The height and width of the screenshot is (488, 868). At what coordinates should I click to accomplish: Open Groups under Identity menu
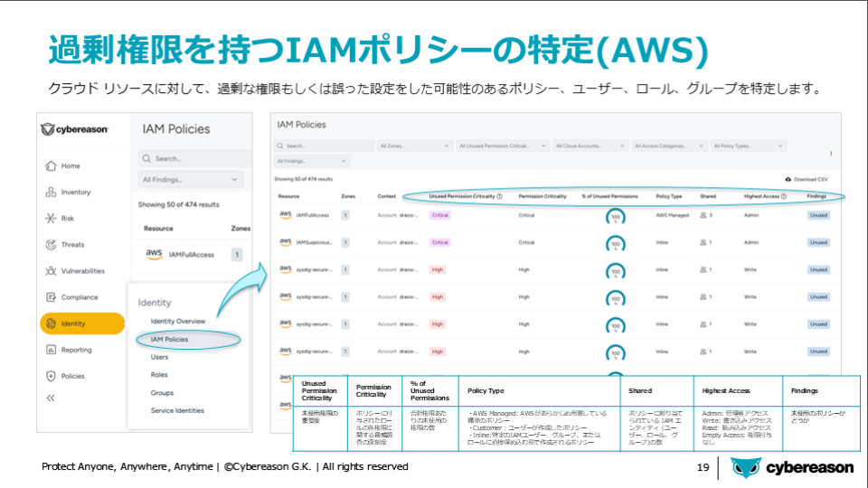tap(162, 393)
